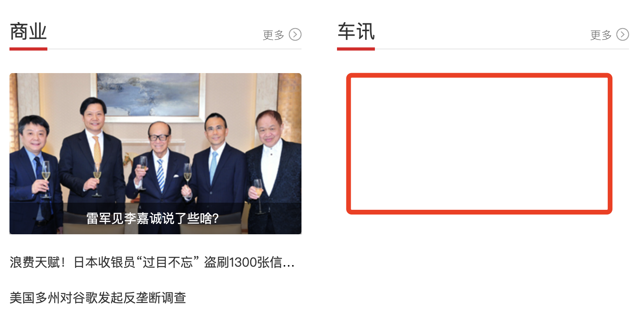
Task: Open the 更多 link in 商业 section
Action: (x=273, y=35)
